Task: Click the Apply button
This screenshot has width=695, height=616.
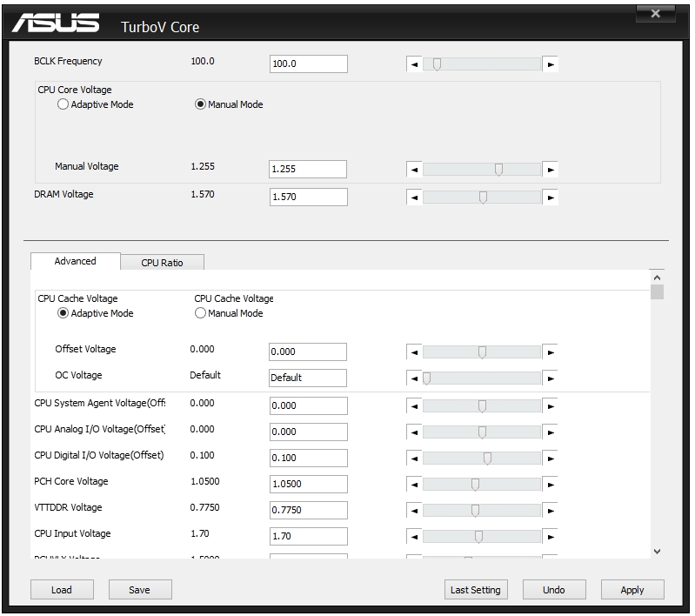Action: point(632,590)
